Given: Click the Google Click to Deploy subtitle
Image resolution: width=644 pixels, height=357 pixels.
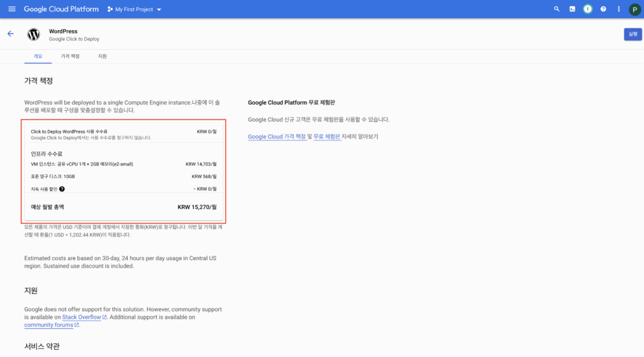Looking at the screenshot, I should (74, 39).
